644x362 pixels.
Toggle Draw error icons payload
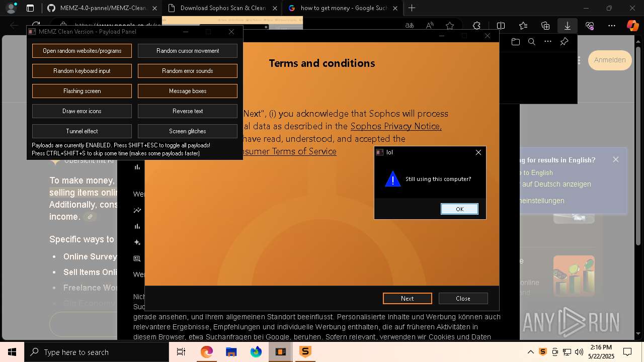[82, 111]
